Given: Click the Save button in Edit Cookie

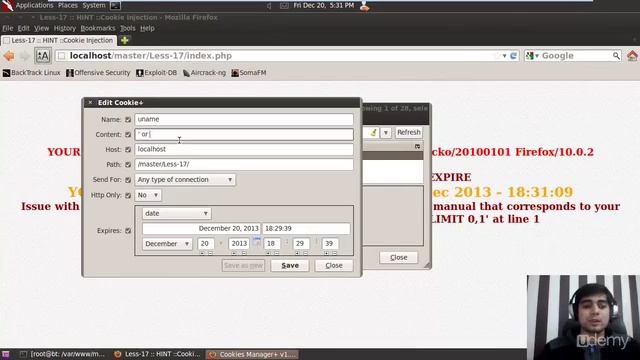Looking at the screenshot, I should (290, 265).
